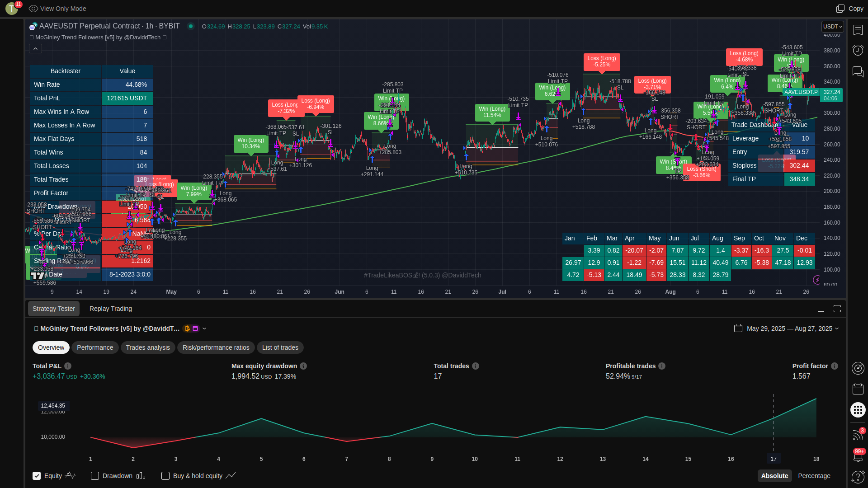The height and width of the screenshot is (488, 868).
Task: Select the Trades analysis tab
Action: click(148, 347)
